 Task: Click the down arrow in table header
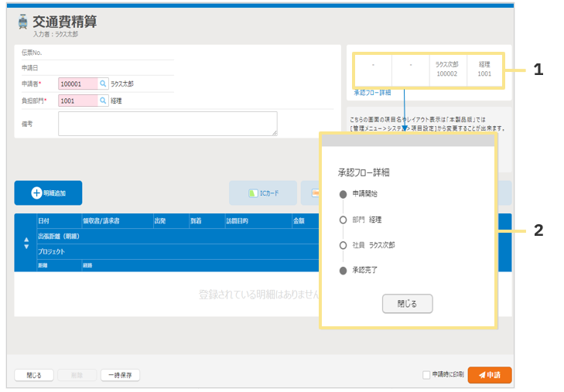coord(26,247)
